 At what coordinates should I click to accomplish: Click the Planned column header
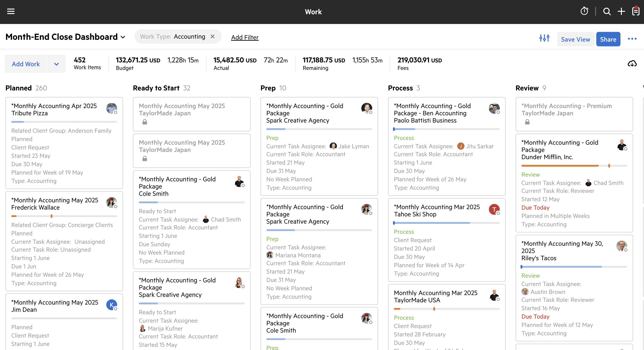pyautogui.click(x=19, y=88)
